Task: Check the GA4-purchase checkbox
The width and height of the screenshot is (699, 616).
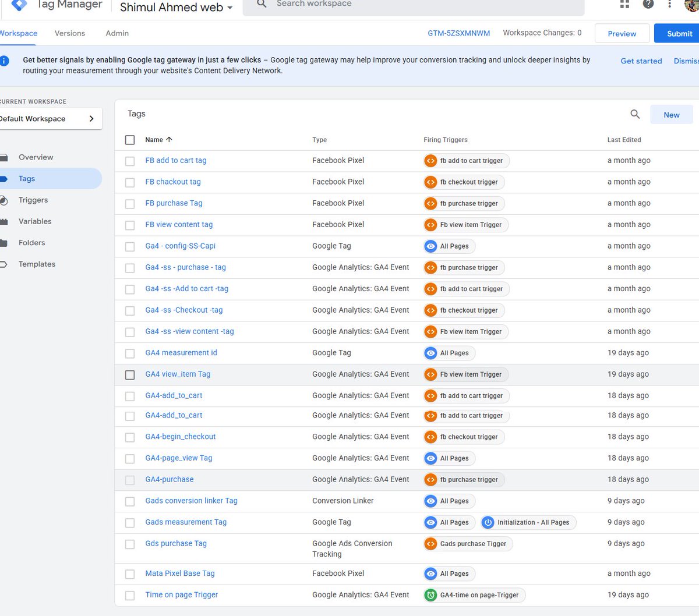Action: pos(130,480)
